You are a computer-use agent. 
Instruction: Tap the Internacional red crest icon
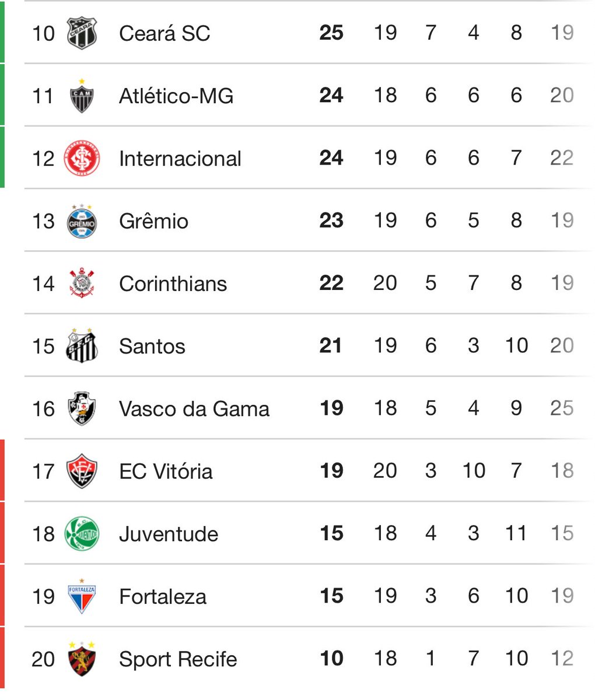point(81,159)
